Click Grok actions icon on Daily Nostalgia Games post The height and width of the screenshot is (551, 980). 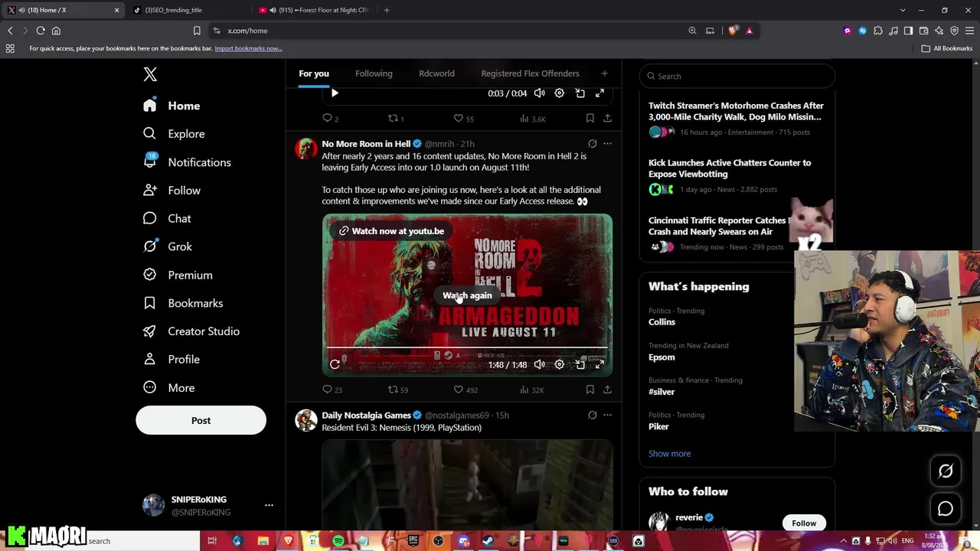coord(592,416)
